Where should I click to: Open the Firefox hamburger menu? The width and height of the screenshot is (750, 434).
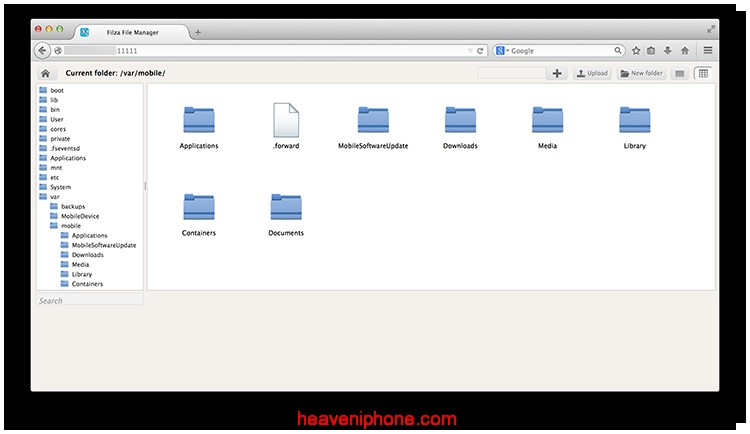pos(708,50)
